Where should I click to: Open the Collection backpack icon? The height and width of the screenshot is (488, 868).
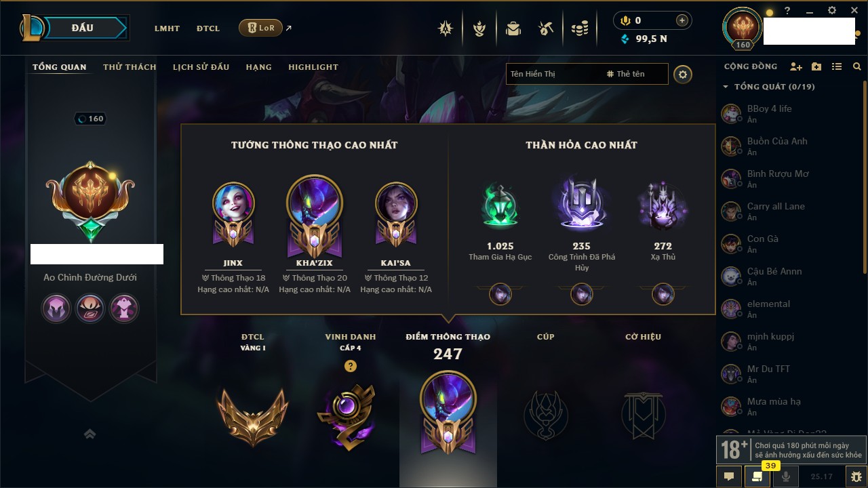(513, 28)
